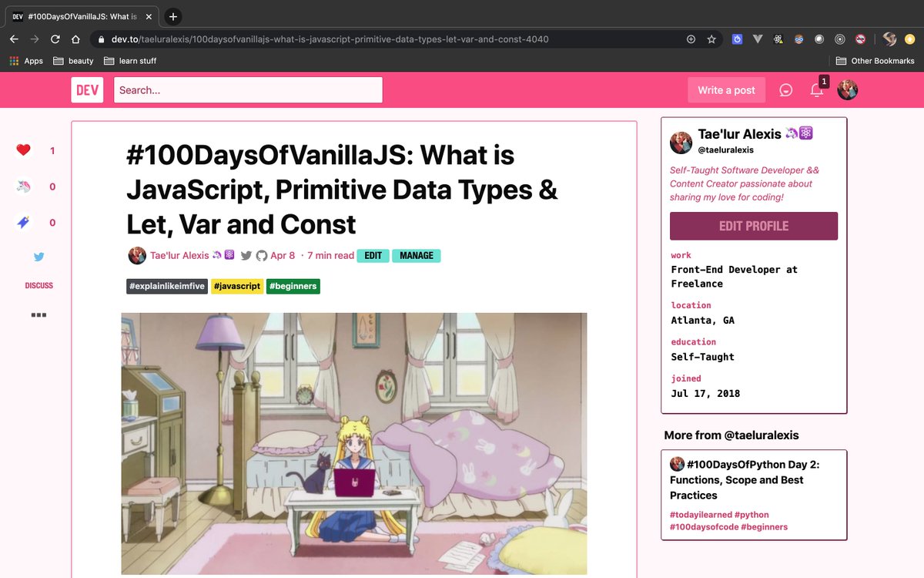The image size is (924, 578).
Task: Click the DISCUSS link in the left sidebar
Action: pos(38,285)
